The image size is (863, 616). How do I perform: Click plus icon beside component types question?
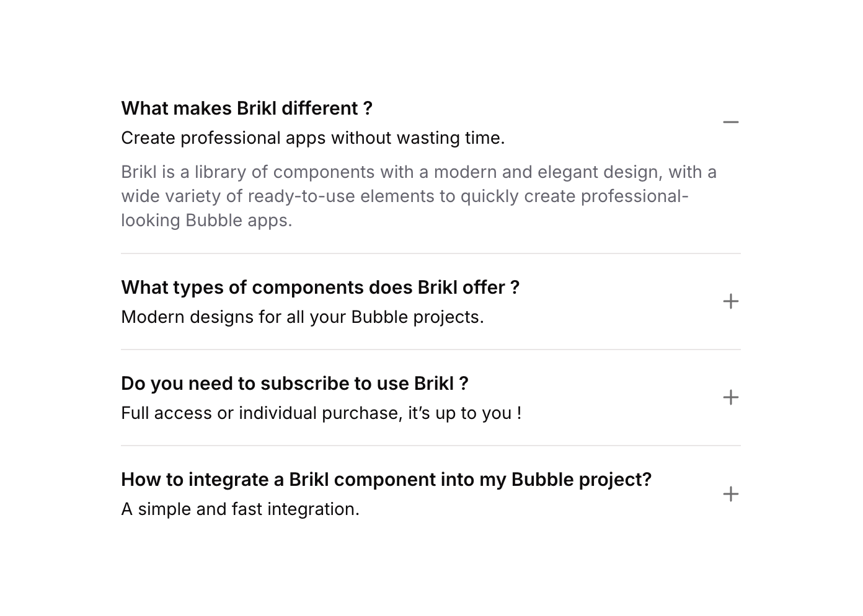pyautogui.click(x=731, y=301)
